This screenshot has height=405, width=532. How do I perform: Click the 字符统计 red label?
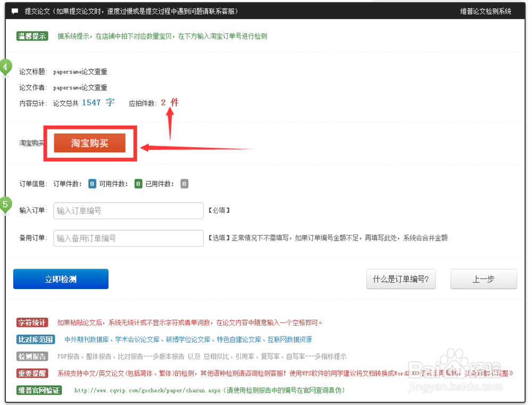pyautogui.click(x=33, y=323)
